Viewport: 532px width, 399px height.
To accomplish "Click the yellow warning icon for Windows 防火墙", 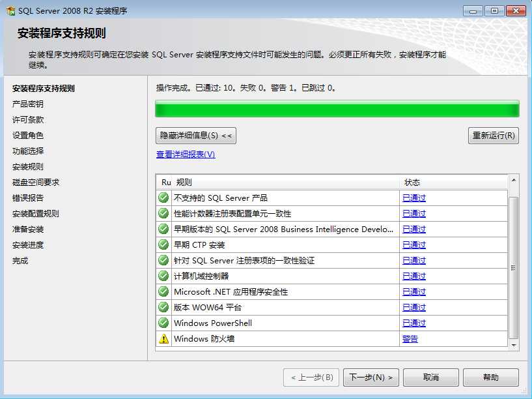I will [163, 338].
